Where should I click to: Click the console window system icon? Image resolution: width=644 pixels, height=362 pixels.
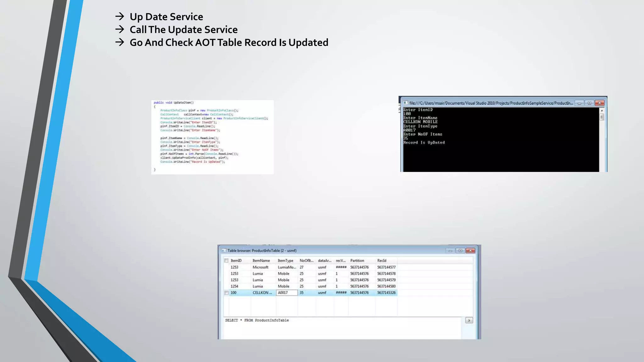tap(406, 103)
